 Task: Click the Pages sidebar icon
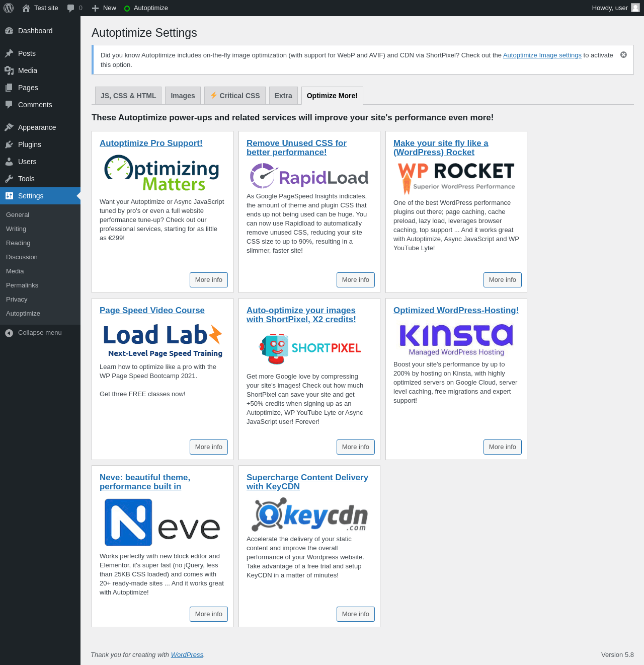pyautogui.click(x=9, y=88)
